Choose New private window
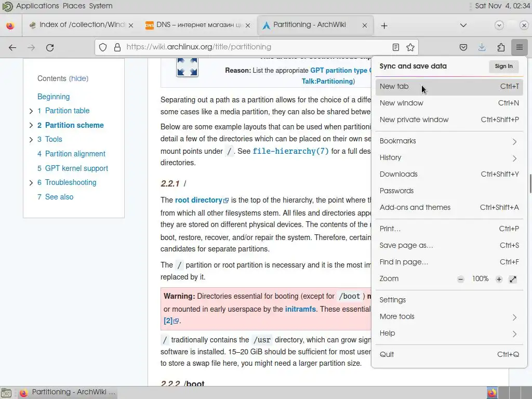 click(449, 120)
